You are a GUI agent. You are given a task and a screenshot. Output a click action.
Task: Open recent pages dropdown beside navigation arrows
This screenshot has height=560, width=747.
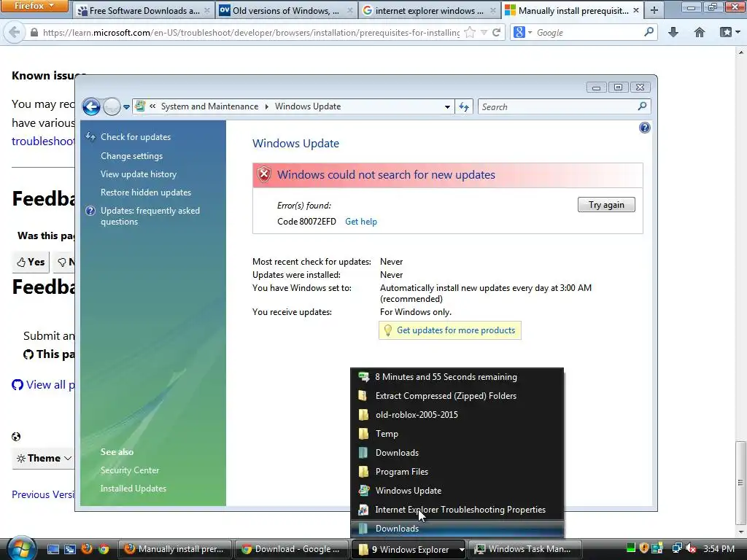click(x=126, y=107)
